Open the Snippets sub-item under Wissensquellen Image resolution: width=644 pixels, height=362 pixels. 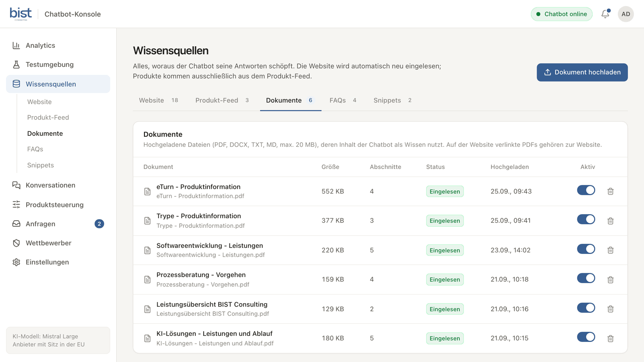(x=40, y=165)
